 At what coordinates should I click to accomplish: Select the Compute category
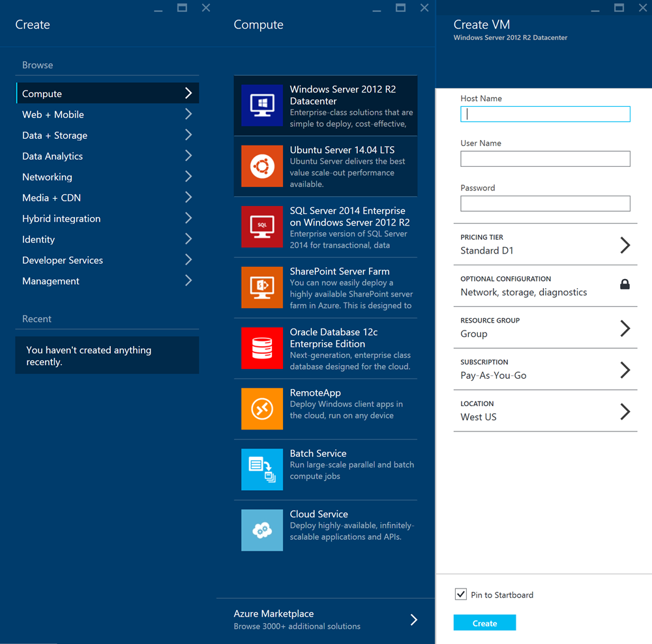[x=108, y=93]
